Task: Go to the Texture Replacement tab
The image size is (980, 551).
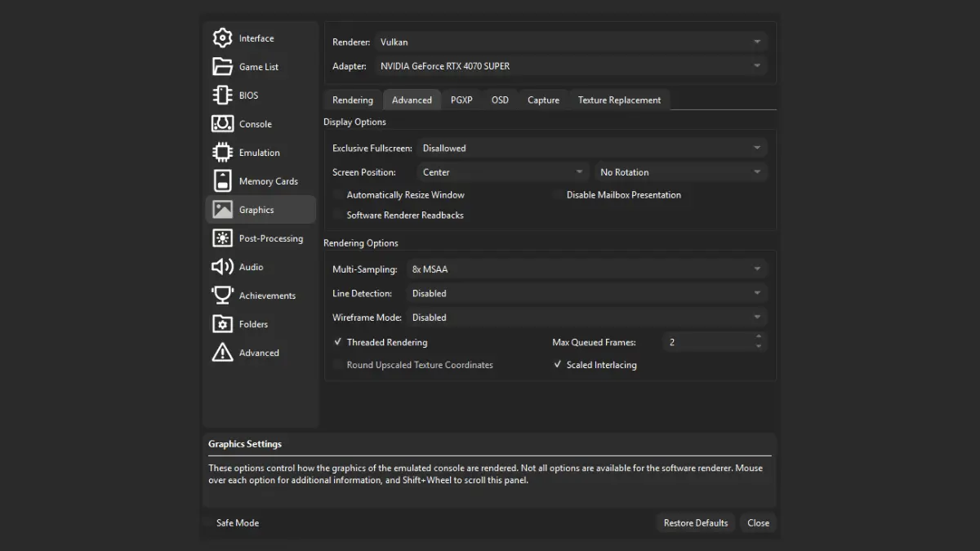Action: tap(620, 100)
